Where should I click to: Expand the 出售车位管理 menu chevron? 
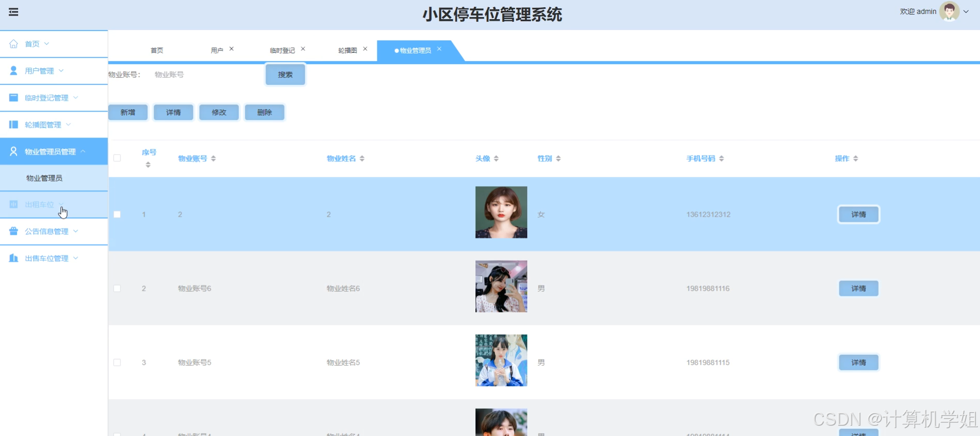[76, 258]
